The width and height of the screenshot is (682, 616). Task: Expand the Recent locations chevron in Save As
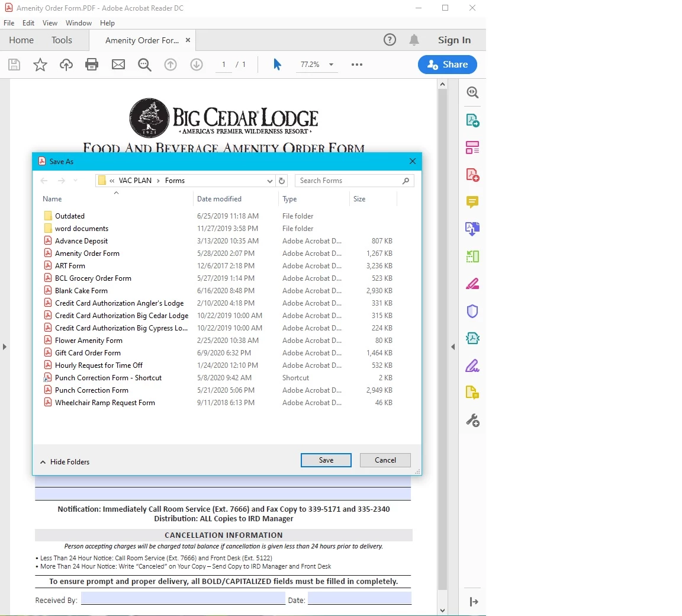click(75, 181)
